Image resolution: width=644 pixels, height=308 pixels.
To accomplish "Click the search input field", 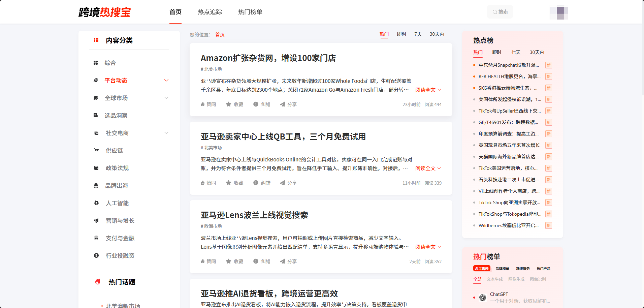I will pos(500,12).
